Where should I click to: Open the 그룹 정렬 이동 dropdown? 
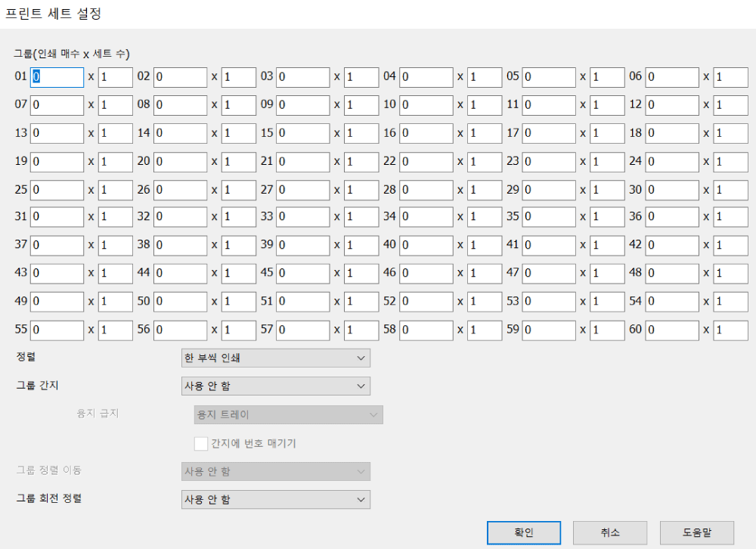pos(276,471)
